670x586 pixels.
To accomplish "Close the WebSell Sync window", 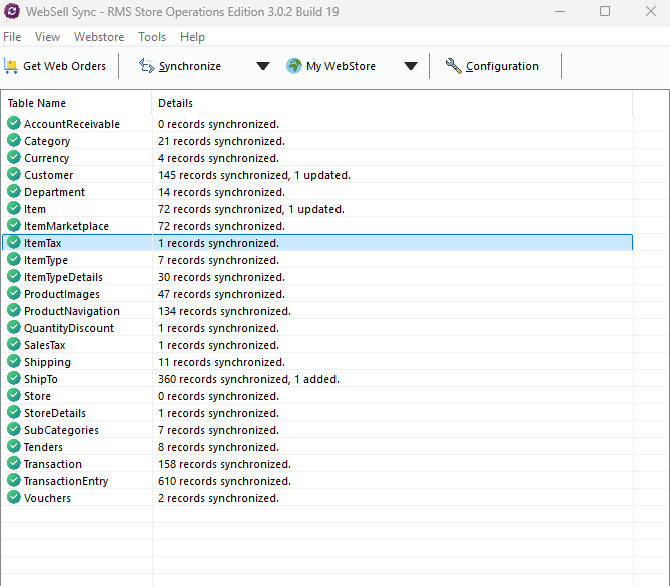I will click(x=651, y=12).
